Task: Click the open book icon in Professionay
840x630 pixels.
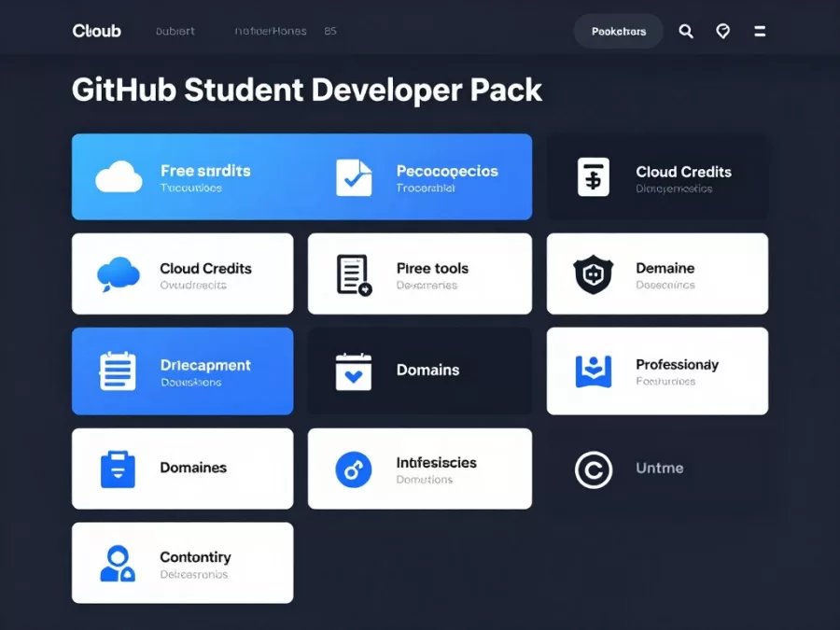Action: tap(594, 371)
